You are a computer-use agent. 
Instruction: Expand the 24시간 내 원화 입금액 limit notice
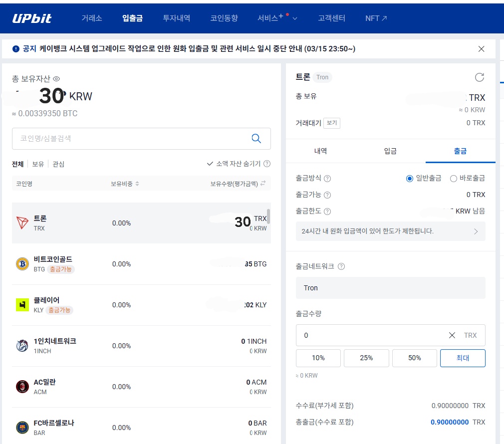coord(391,231)
